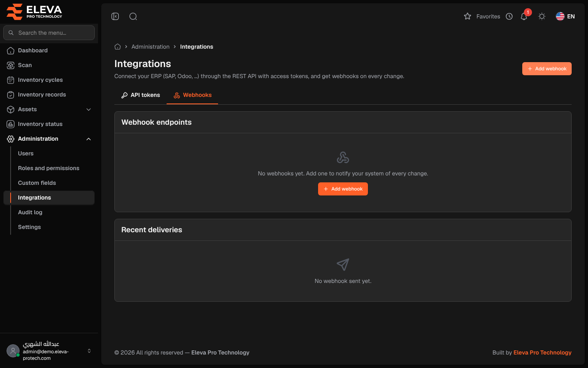
Task: Open the EN language selector
Action: [566, 16]
